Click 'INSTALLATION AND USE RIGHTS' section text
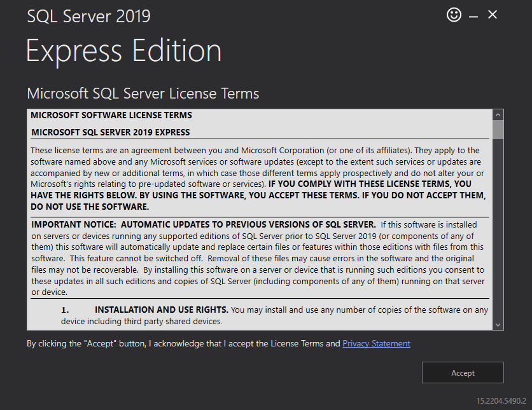 pos(162,310)
